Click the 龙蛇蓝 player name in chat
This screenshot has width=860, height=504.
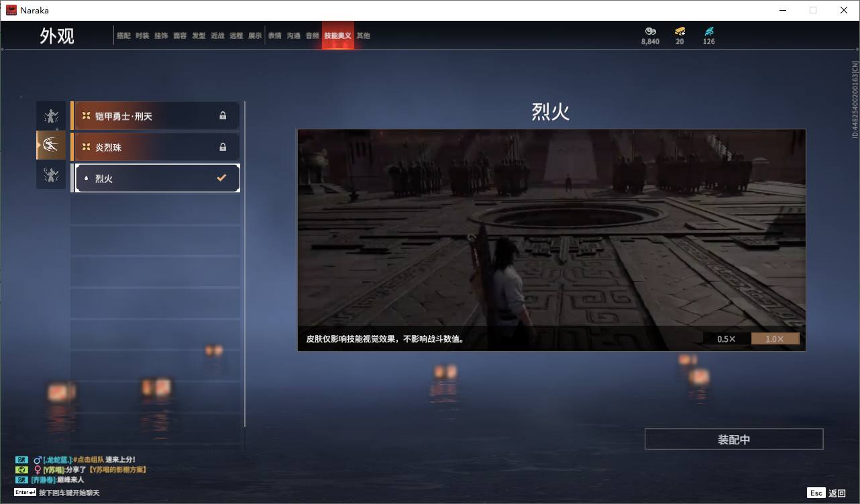point(56,460)
